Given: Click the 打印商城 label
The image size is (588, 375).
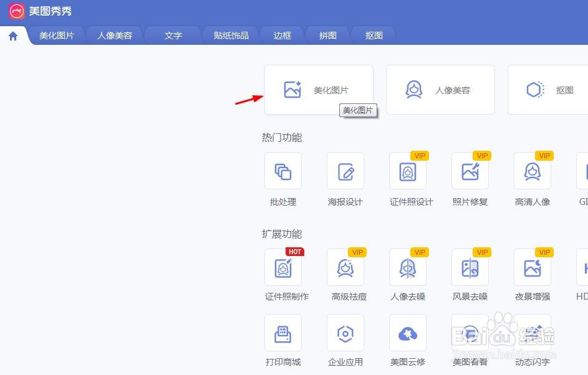Looking at the screenshot, I should tap(283, 362).
